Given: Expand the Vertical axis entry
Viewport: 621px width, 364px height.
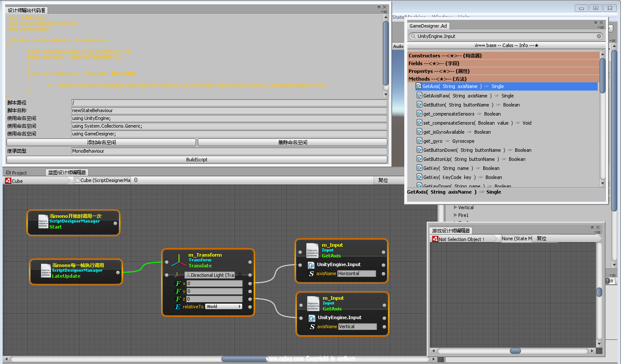Looking at the screenshot, I should [455, 207].
